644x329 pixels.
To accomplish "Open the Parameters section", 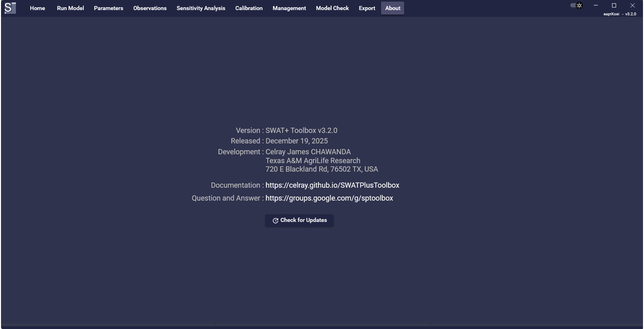I will (108, 8).
